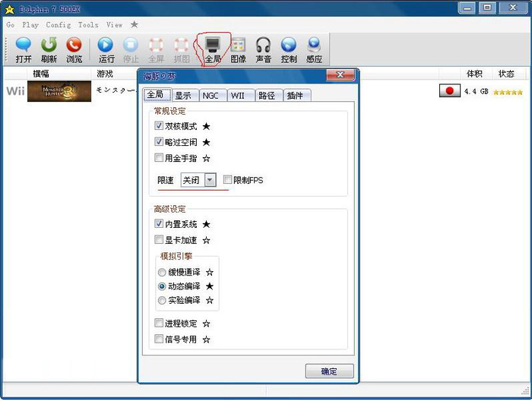The width and height of the screenshot is (532, 401).
Task: Open the Tools menu
Action: pos(88,25)
